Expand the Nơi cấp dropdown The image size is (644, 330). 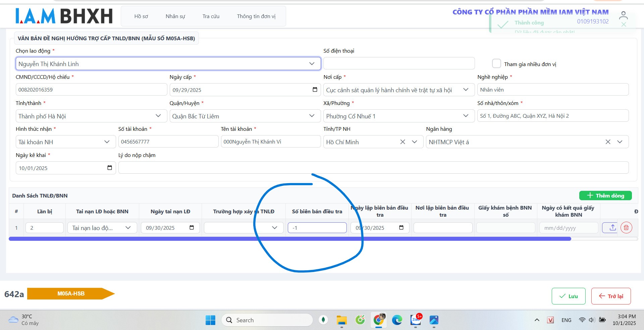466,90
